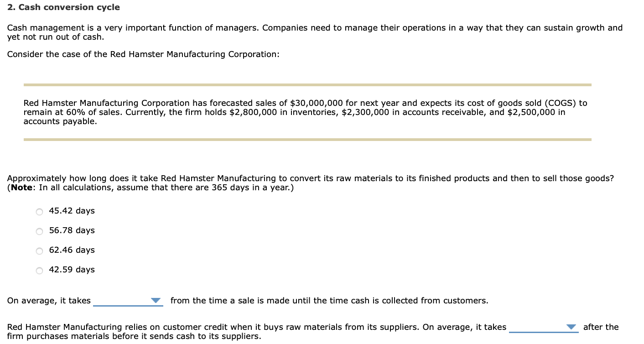Screen dimensions: 644x344
Task: Click the Red Hamster scenario text box
Action: [306, 112]
